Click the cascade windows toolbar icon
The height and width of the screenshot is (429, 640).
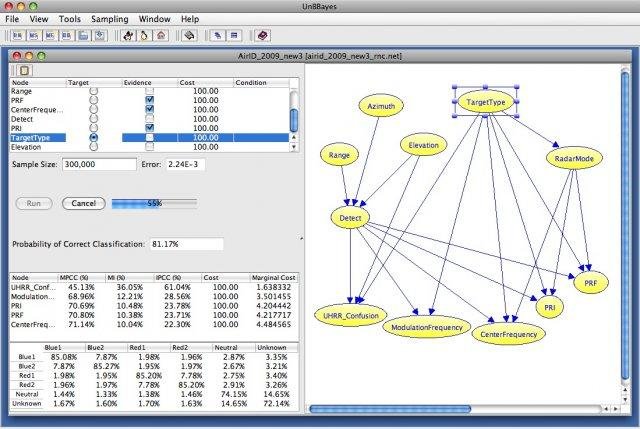tap(218, 36)
